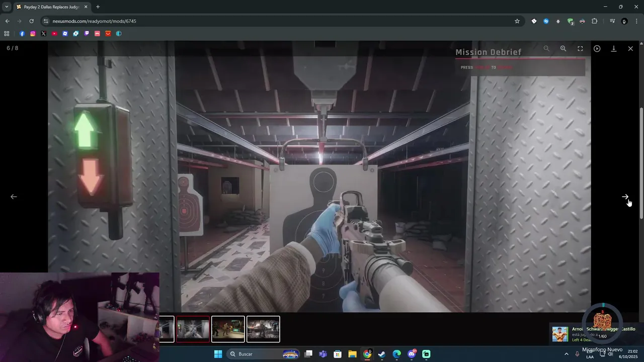644x362 pixels.
Task: Download the current gallery image
Action: 614,48
